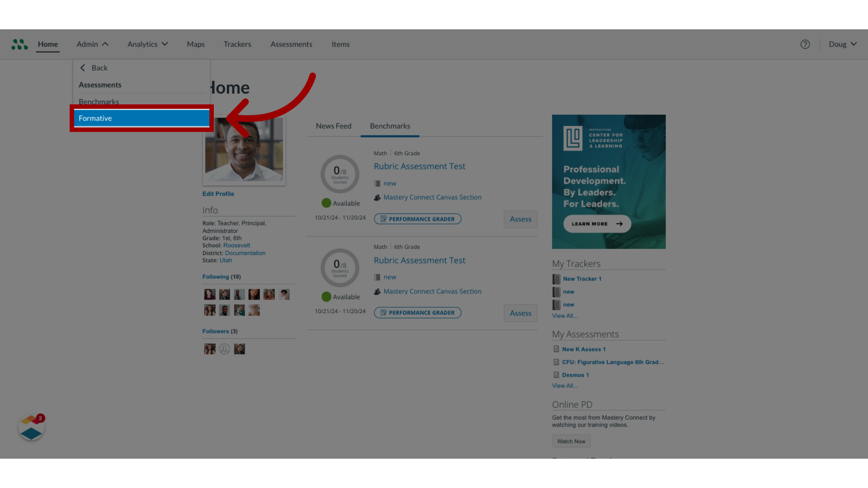Switch to the News Feed tab

tap(333, 126)
